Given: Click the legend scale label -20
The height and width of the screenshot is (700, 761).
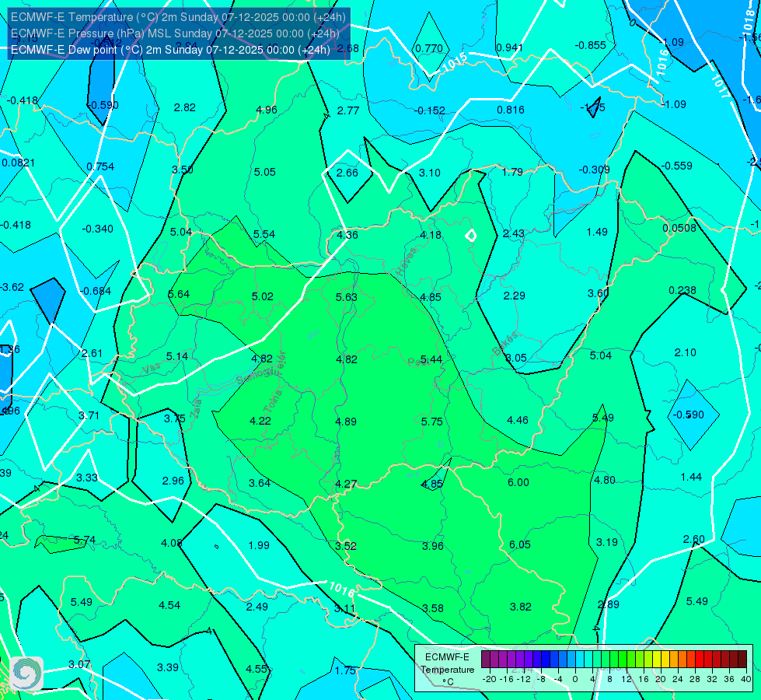Looking at the screenshot, I should pos(490,679).
